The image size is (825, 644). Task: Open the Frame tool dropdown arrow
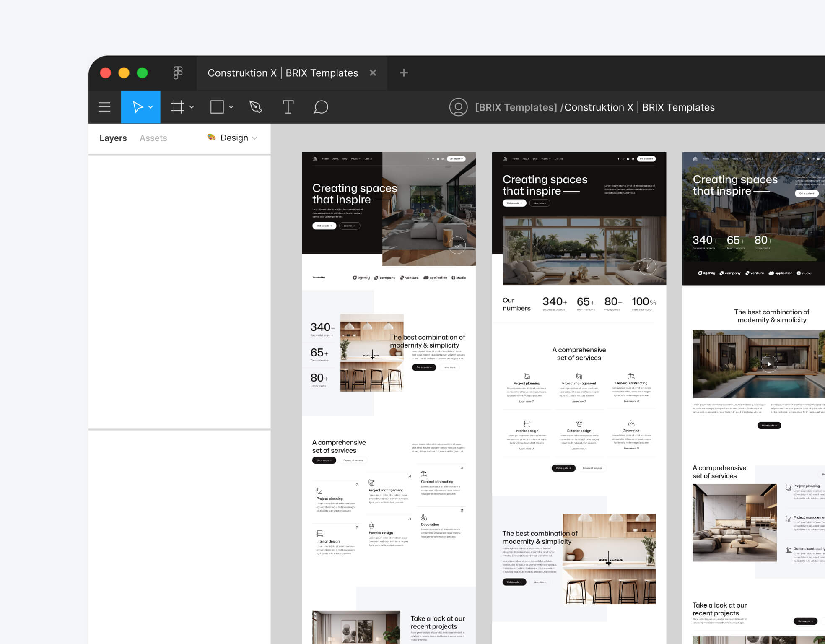(x=192, y=107)
